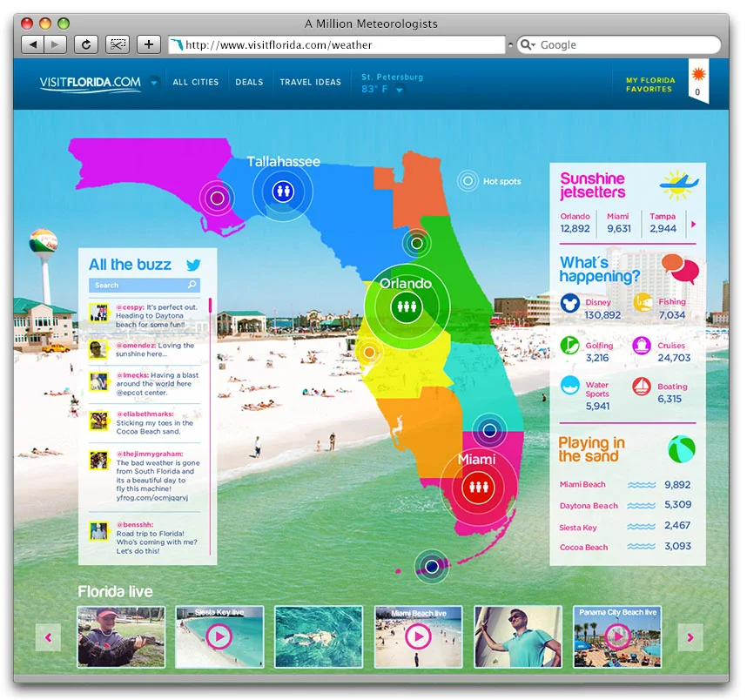Click the orange hotspot near Tampa
Viewport: 747px width, 700px height.
[x=369, y=353]
